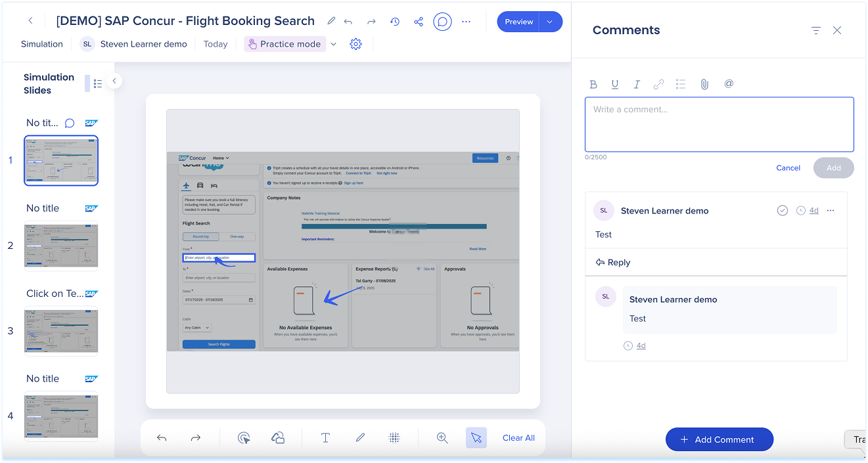Select the pencil draw tool
Image resolution: width=868 pixels, height=463 pixels.
[x=360, y=438]
